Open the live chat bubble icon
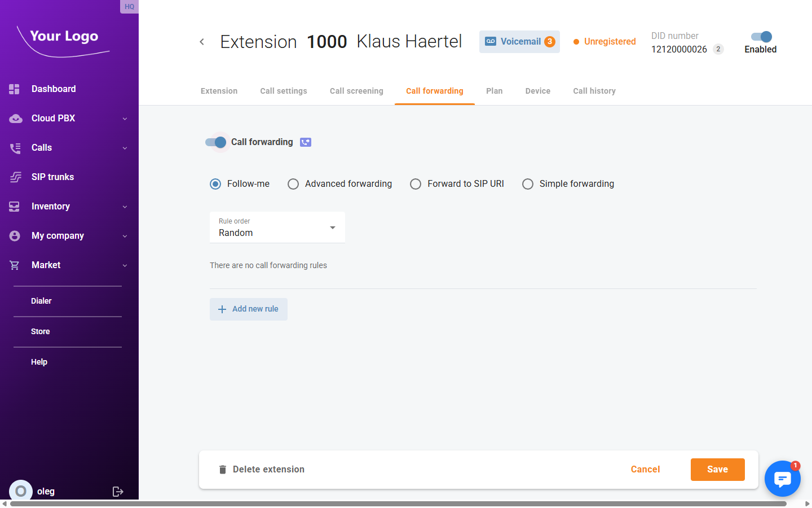This screenshot has height=508, width=812. 782,479
